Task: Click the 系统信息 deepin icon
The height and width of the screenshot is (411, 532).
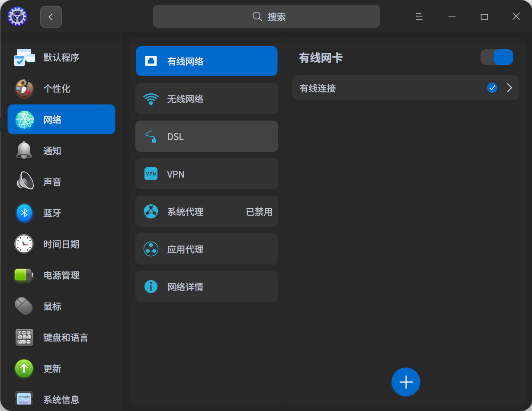Action: point(24,398)
